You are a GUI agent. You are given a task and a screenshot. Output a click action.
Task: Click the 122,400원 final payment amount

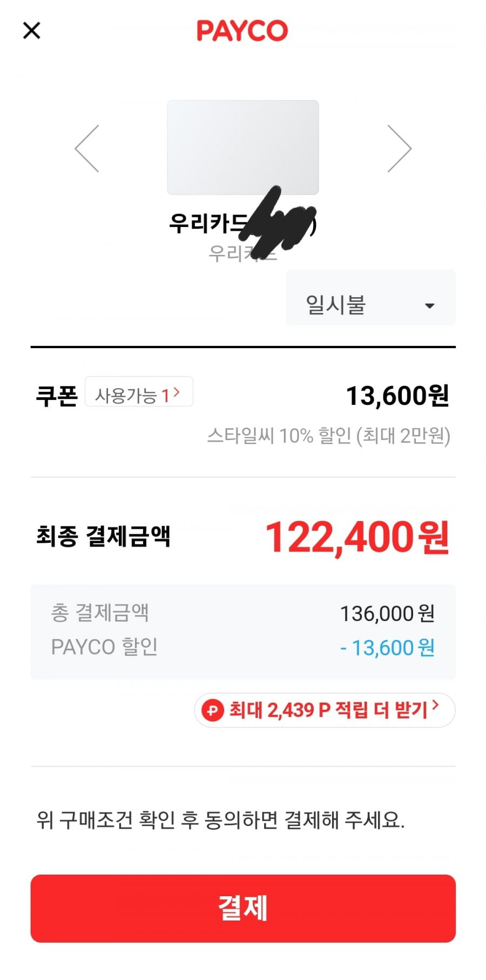357,537
